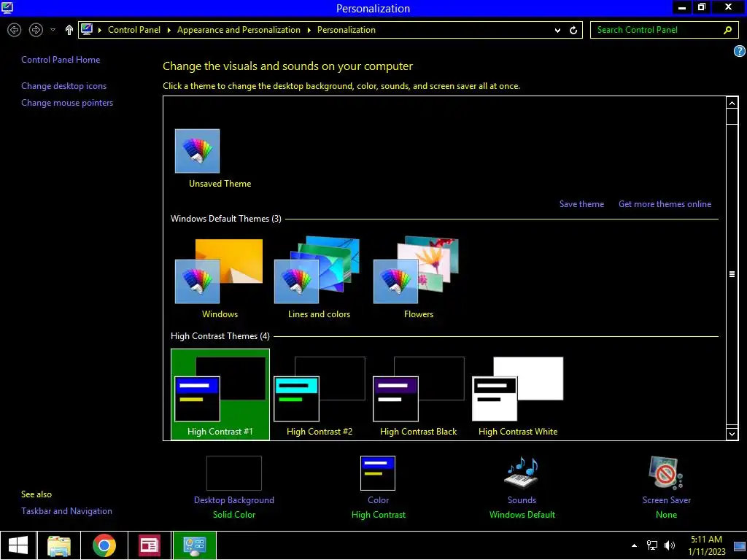The image size is (747, 560).
Task: Click the Back navigation arrow
Action: [x=15, y=30]
